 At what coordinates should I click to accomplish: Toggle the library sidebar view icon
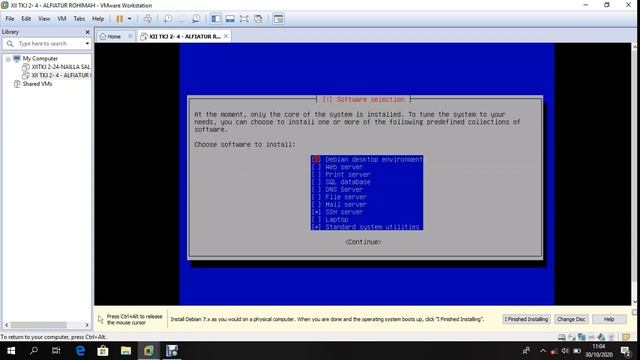click(216, 19)
